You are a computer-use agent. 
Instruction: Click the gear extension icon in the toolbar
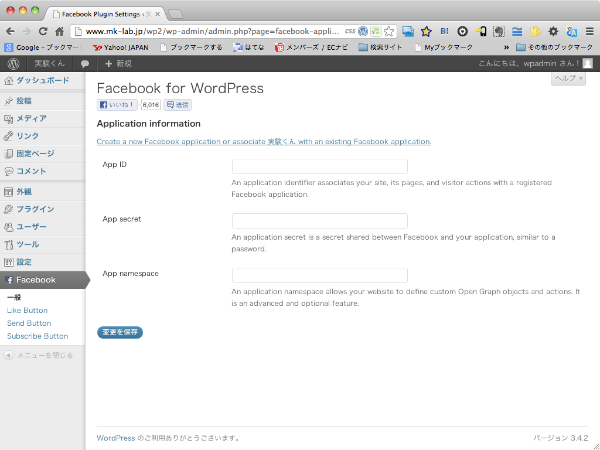tap(553, 31)
